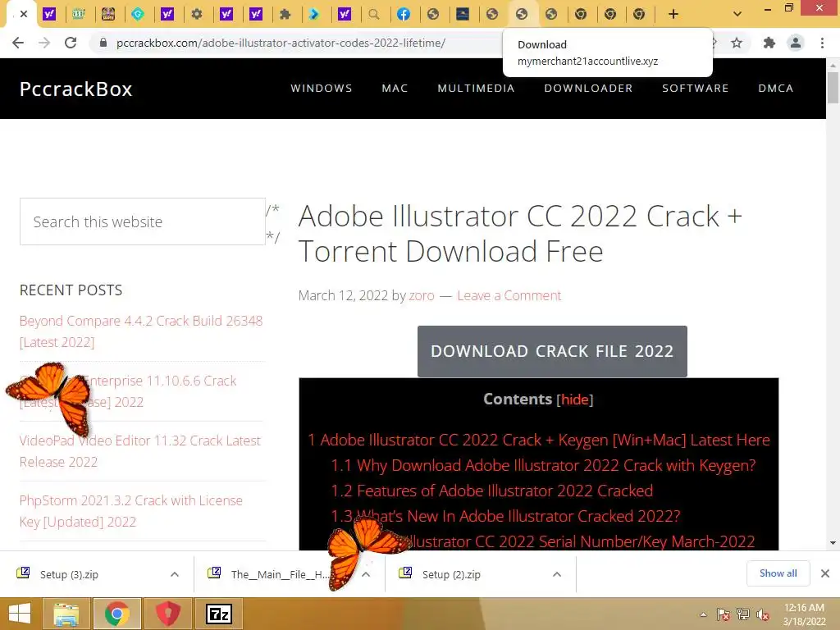Open 7-Zip from taskbar
Screen dimensions: 840x630
tap(220, 614)
